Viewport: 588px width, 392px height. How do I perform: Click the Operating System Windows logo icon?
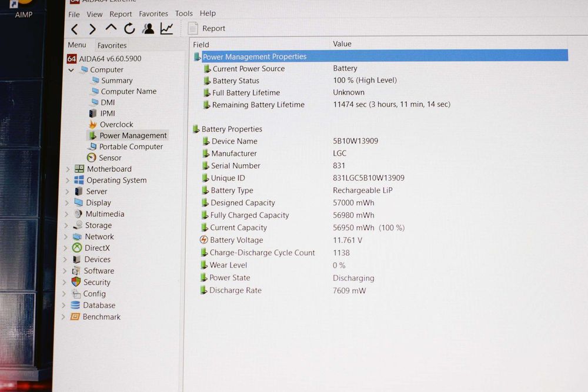(x=79, y=180)
